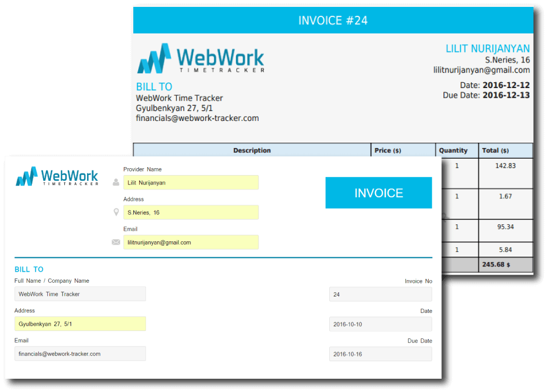Click the person icon beside Provider Name
The height and width of the screenshot is (392, 547).
click(x=116, y=182)
